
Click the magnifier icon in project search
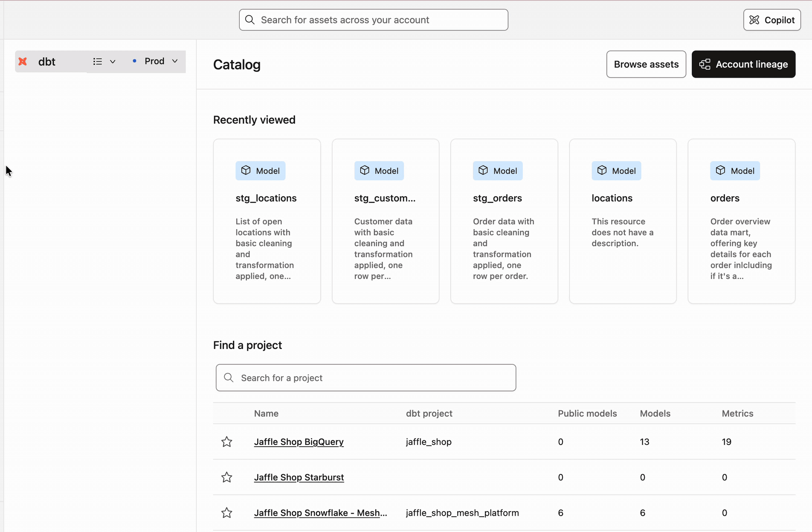(229, 378)
